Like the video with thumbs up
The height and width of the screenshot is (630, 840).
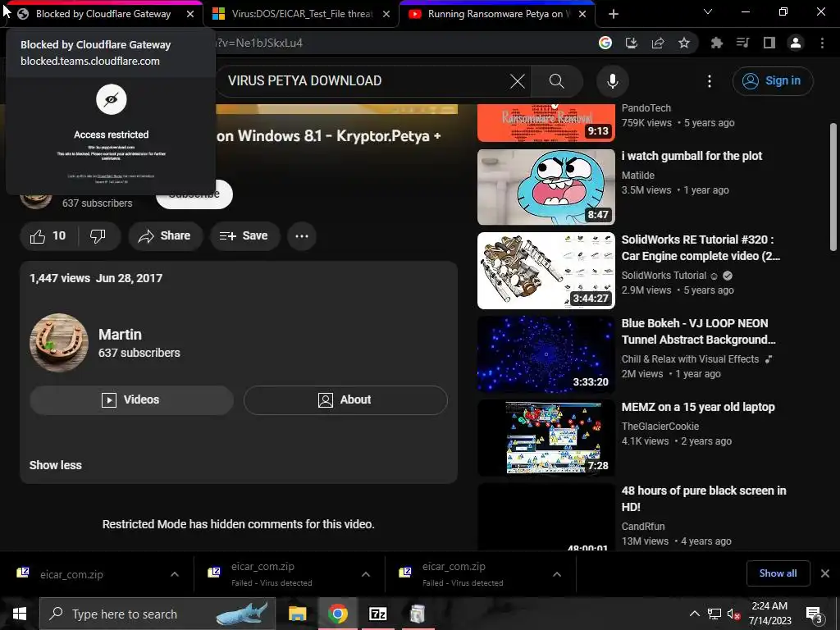coord(48,235)
